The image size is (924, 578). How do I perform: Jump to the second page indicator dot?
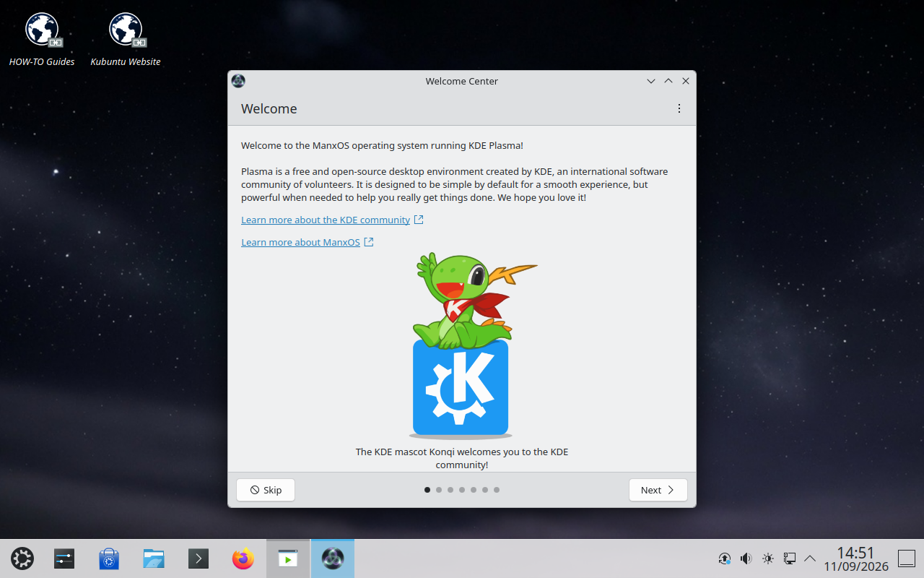coord(439,490)
